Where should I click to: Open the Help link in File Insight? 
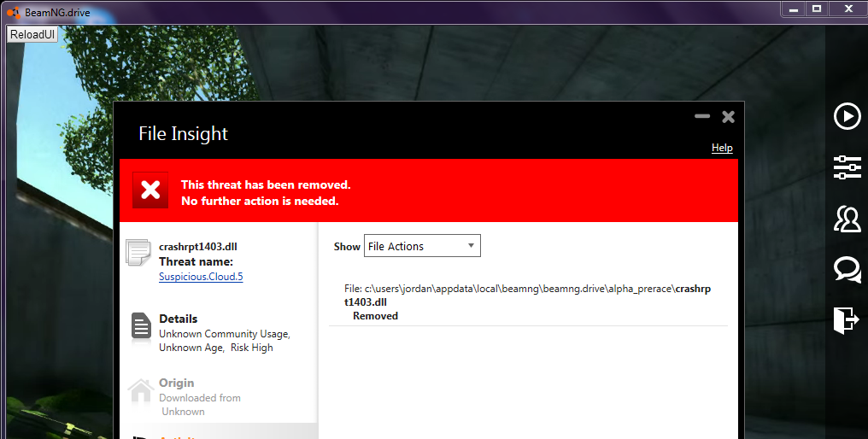722,148
